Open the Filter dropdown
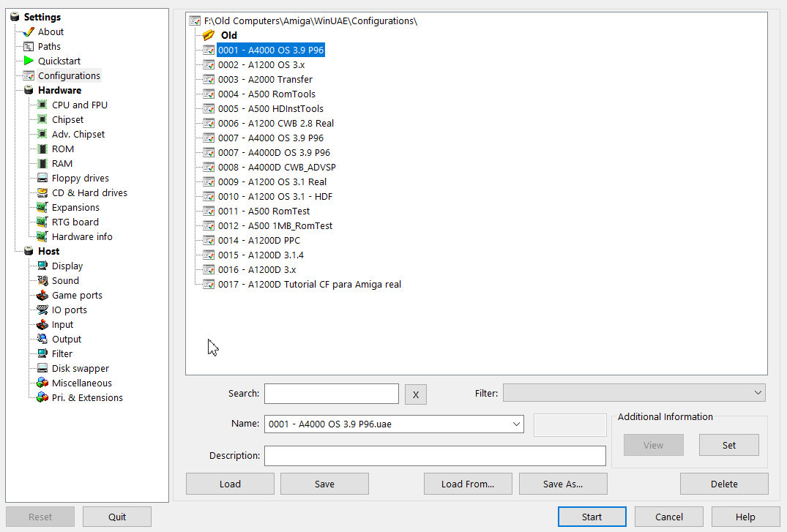This screenshot has height=532, width=787. coord(635,393)
